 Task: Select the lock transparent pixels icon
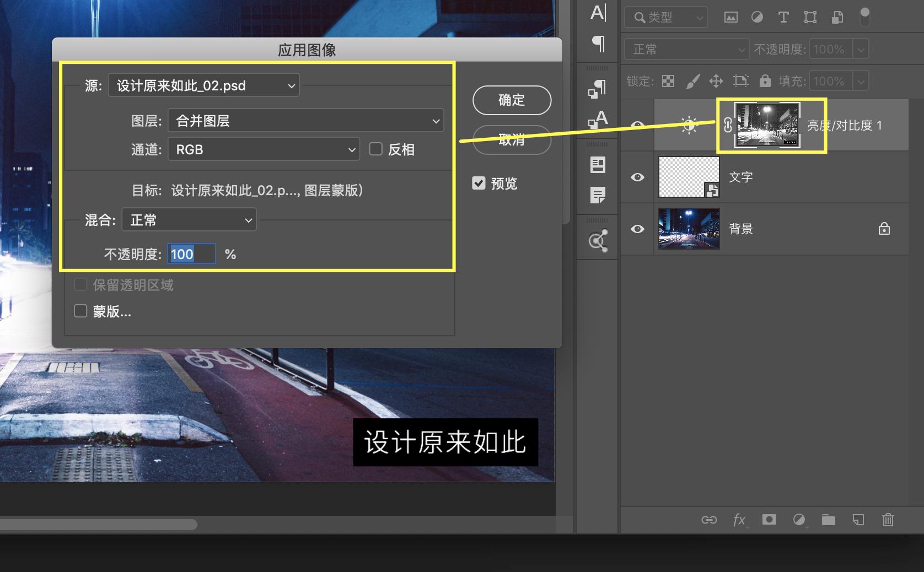click(668, 81)
